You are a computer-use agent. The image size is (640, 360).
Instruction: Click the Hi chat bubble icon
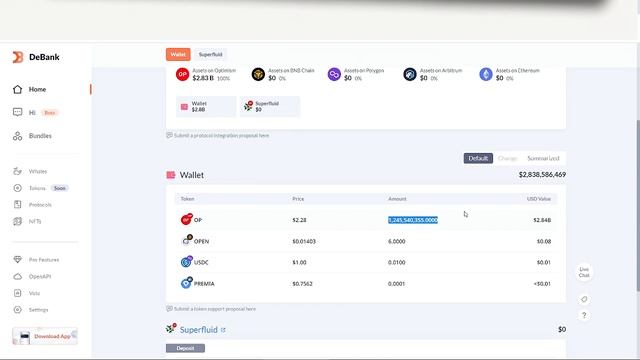click(18, 112)
